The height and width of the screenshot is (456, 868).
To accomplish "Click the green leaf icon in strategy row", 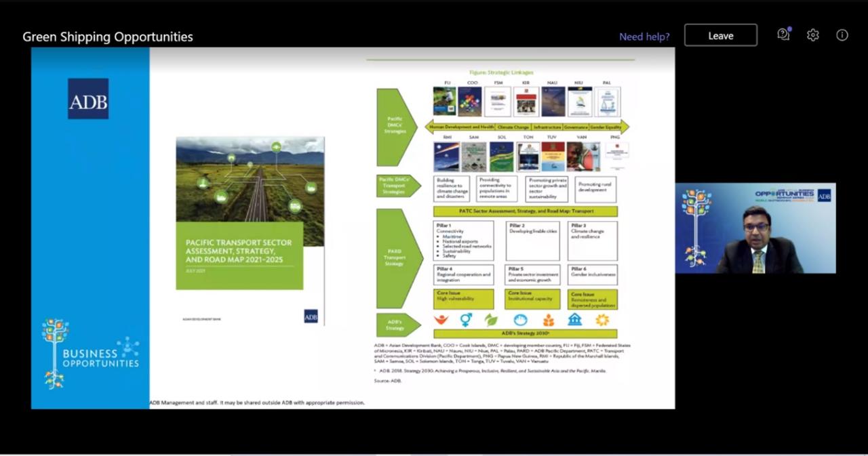I will click(x=491, y=320).
